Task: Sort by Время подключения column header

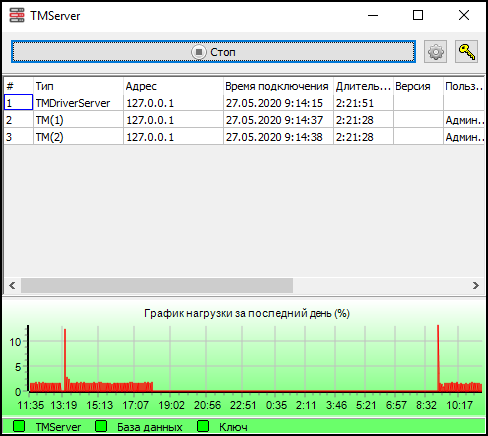Action: point(278,86)
